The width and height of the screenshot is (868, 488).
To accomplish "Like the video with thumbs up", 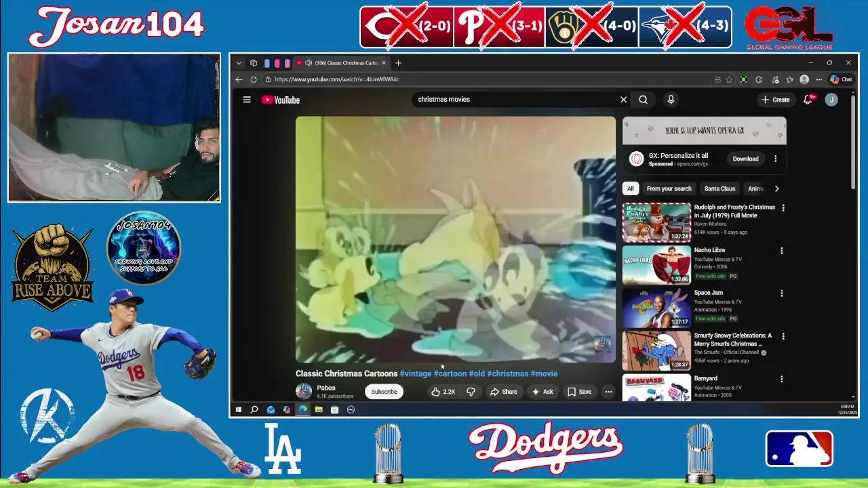I will tap(443, 392).
